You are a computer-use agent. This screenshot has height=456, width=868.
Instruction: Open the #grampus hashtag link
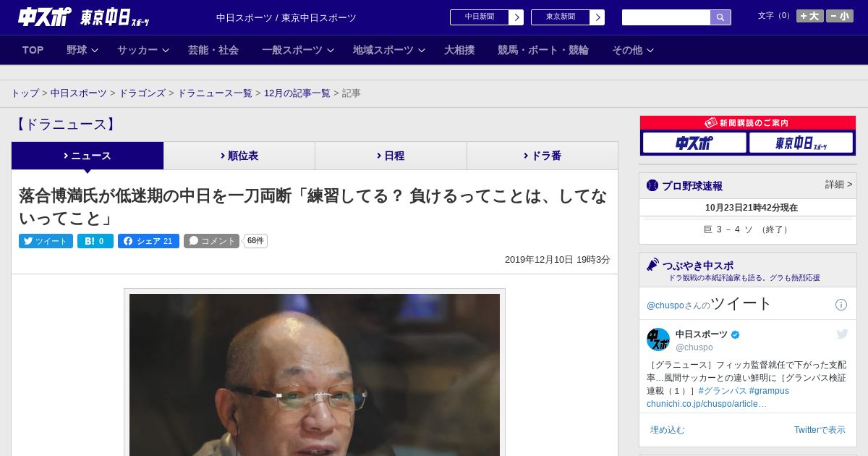tap(769, 391)
